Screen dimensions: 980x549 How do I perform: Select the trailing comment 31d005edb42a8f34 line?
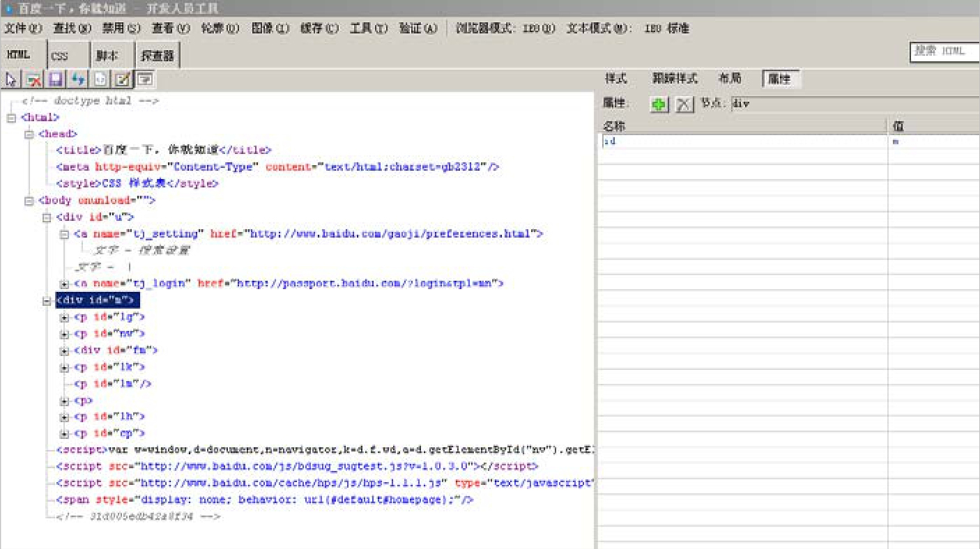[x=139, y=517]
